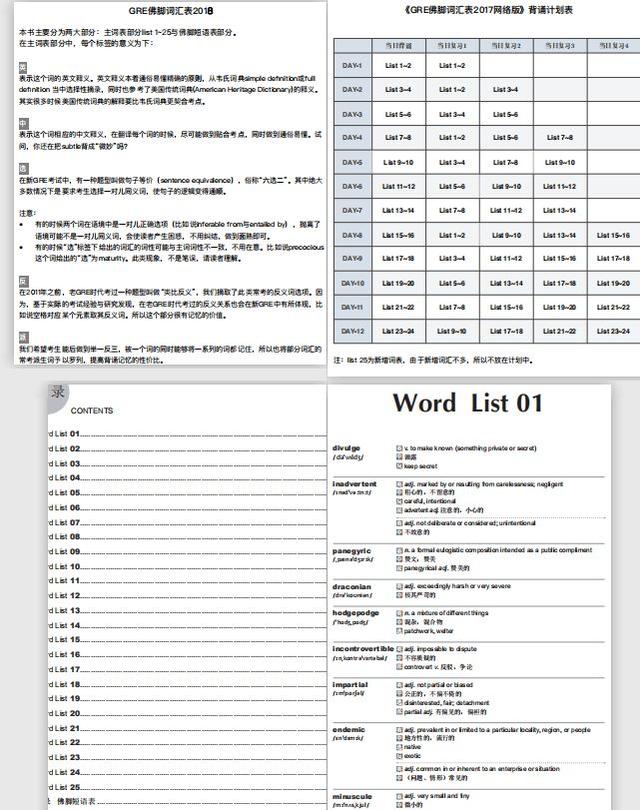Click the 注意: label in the intro page
Image resolution: width=640 pixels, height=810 pixels.
point(27,213)
